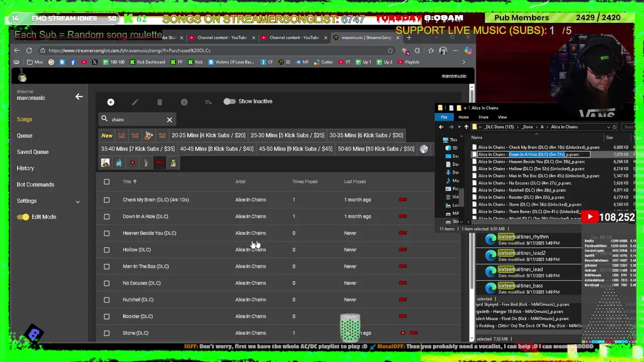Select the Heaven Beside You psarc file
Image resolution: width=644 pixels, height=362 pixels.
tap(531, 162)
